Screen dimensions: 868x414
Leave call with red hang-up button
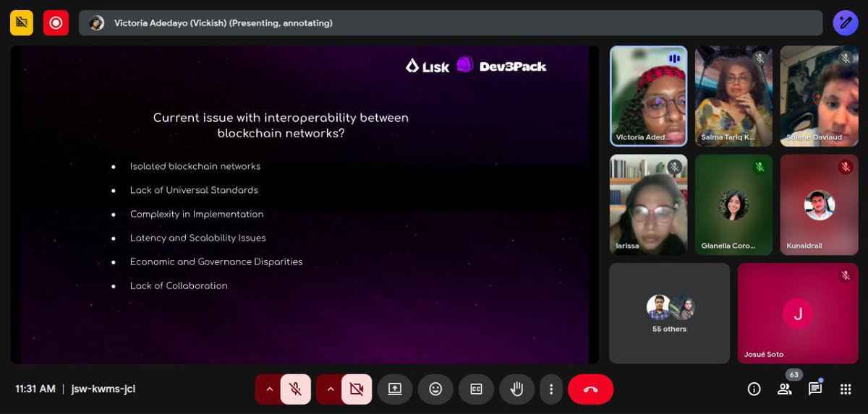(590, 389)
